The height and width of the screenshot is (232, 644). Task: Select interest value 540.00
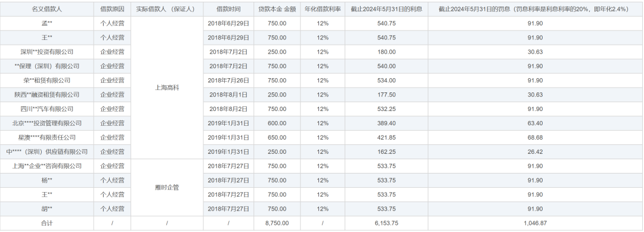coord(386,66)
